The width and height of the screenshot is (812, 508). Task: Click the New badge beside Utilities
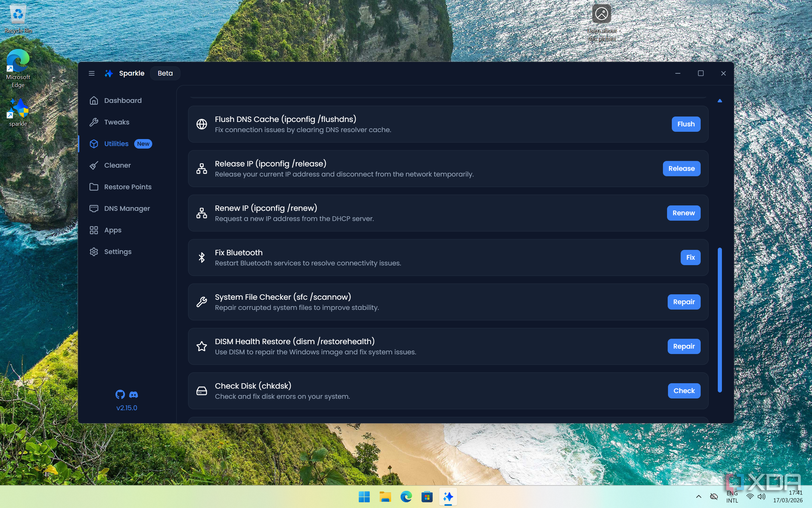(x=143, y=144)
